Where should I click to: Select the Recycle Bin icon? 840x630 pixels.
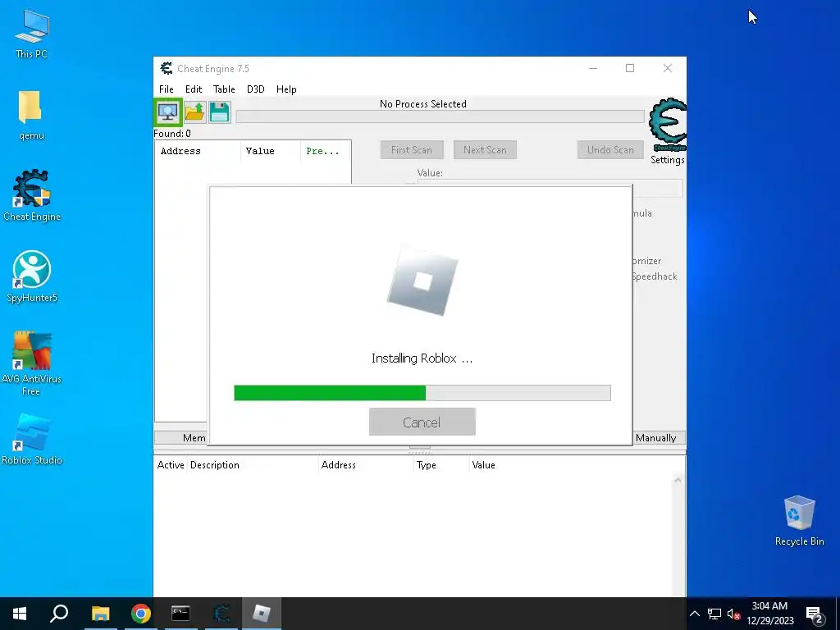coord(799,521)
